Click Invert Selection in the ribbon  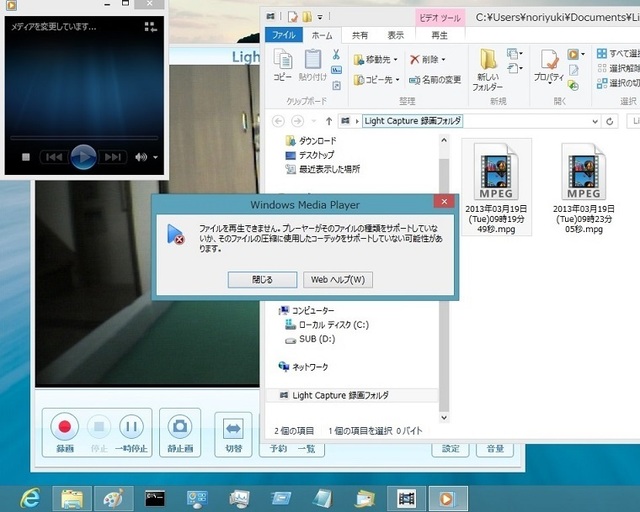618,83
